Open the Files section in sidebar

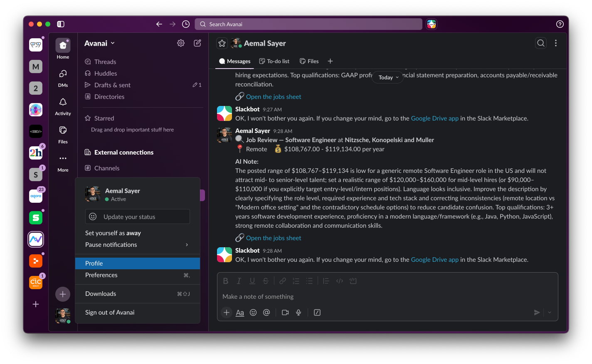pos(63,134)
